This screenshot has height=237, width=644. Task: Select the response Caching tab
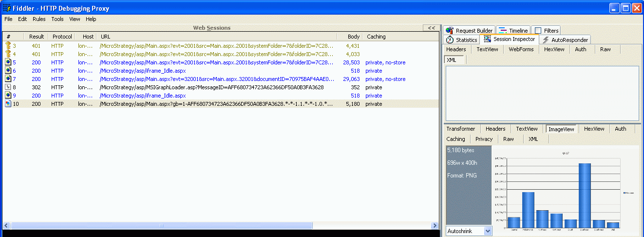455,139
